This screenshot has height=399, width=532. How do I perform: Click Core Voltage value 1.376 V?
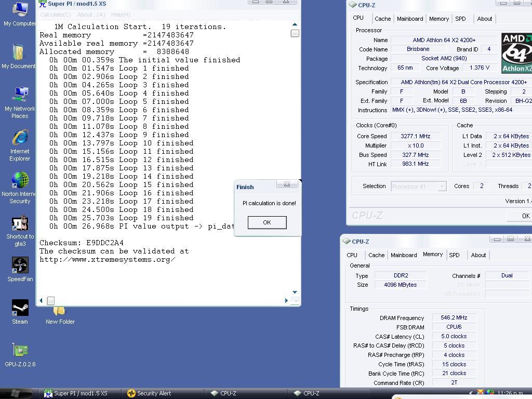tap(480, 68)
